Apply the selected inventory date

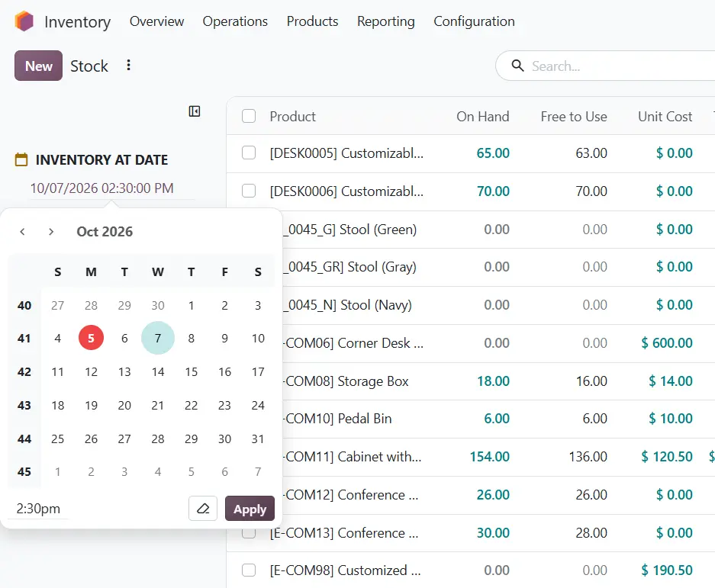(250, 508)
